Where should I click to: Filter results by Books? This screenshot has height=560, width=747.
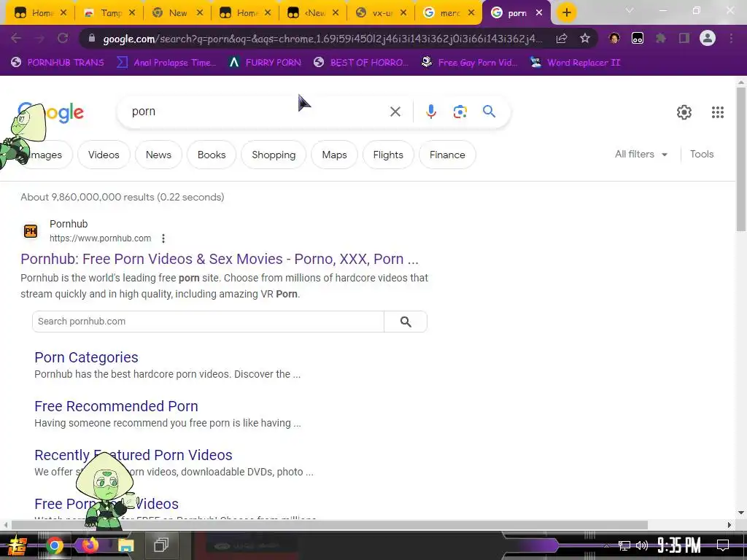tap(212, 155)
